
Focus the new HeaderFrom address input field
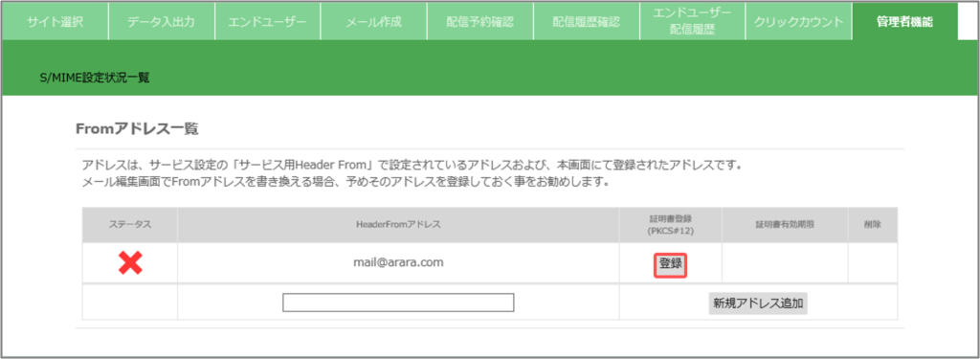[x=398, y=303]
